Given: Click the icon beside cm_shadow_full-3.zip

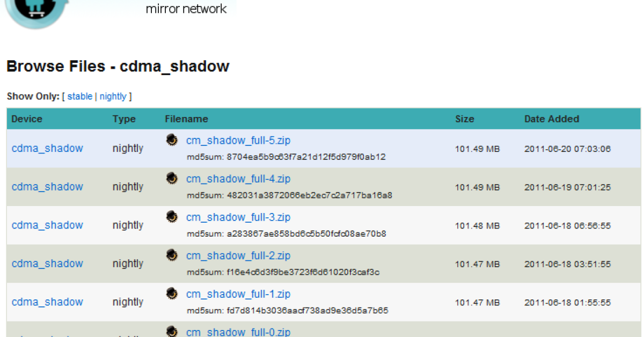Looking at the screenshot, I should (x=172, y=216).
